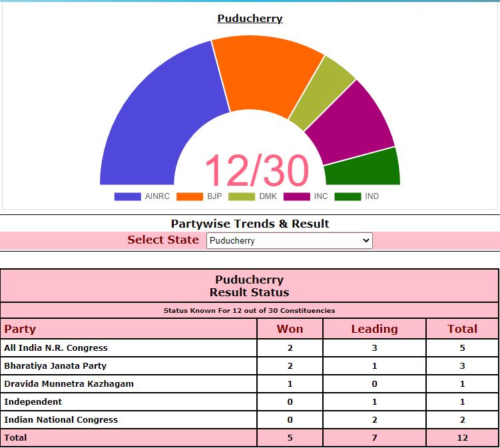Click the Puducherry Result Status table heading
The width and height of the screenshot is (500, 448).
click(250, 286)
